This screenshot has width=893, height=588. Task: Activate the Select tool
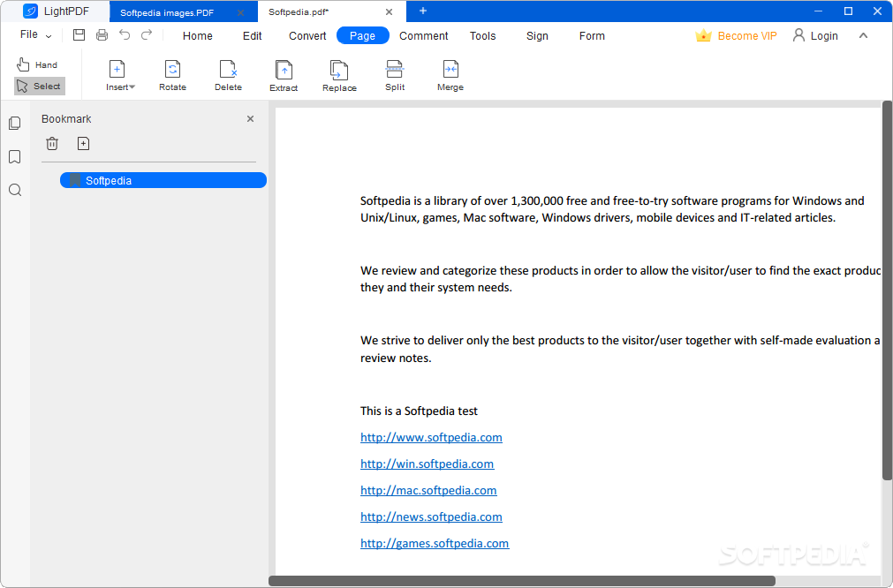pos(40,86)
